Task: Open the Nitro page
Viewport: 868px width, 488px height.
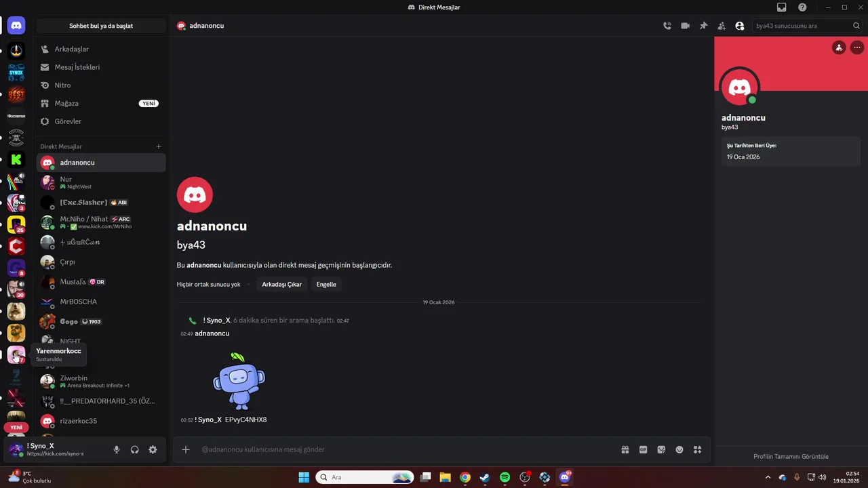Action: point(101,85)
